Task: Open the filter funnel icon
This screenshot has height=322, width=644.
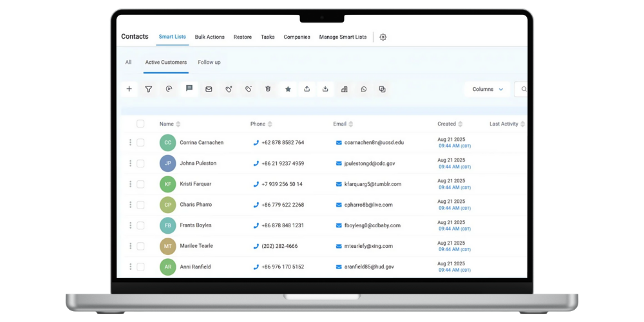Action: click(x=149, y=90)
